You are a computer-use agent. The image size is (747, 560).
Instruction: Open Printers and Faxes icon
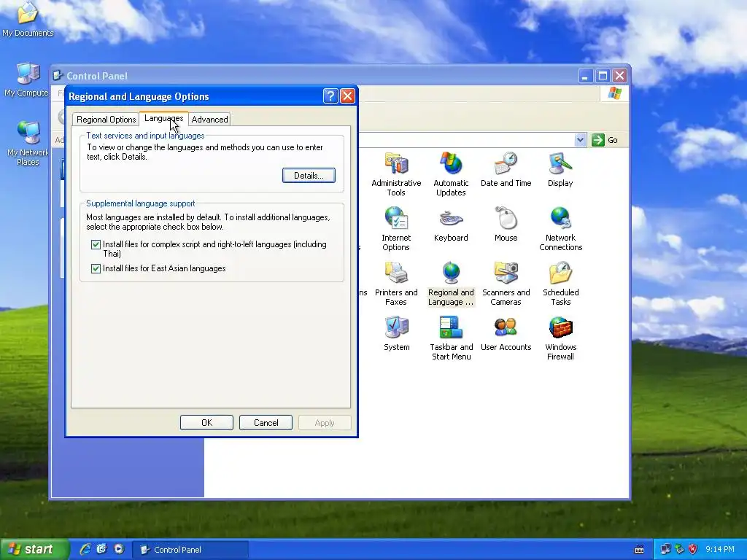tap(396, 283)
